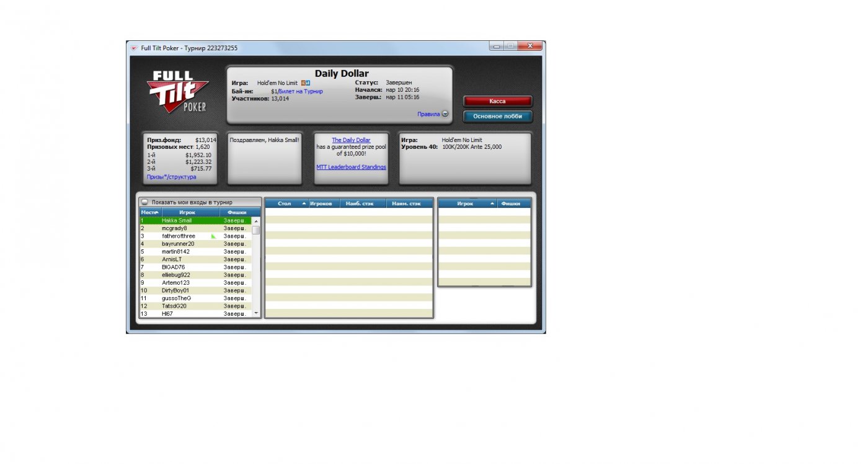
Task: Open The Daily Dollar link
Action: click(351, 140)
